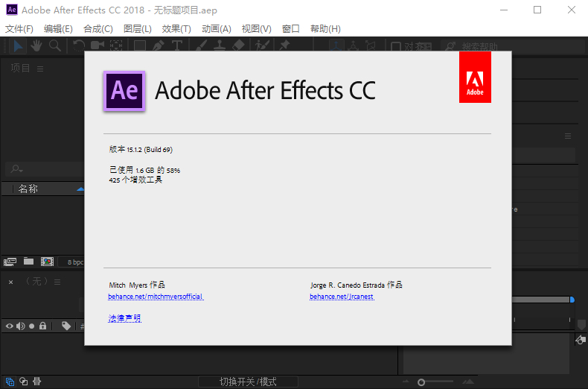Open the 视图(V) menu

click(x=257, y=29)
